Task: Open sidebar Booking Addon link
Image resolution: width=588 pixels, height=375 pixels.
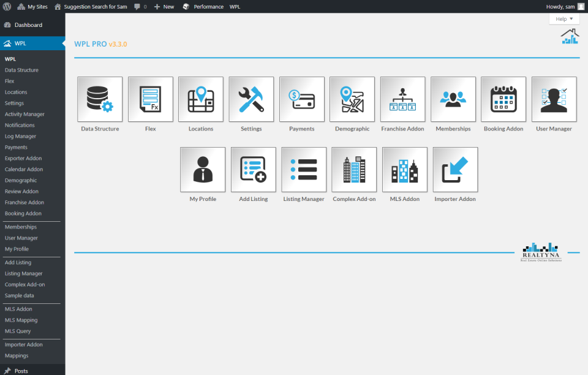Action: 23,213
